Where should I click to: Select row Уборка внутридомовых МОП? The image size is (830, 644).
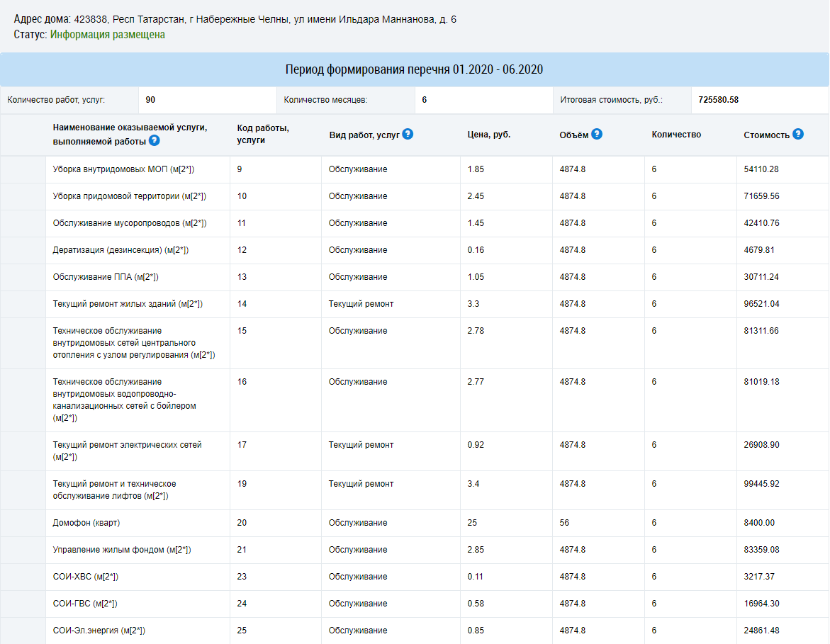(x=415, y=169)
